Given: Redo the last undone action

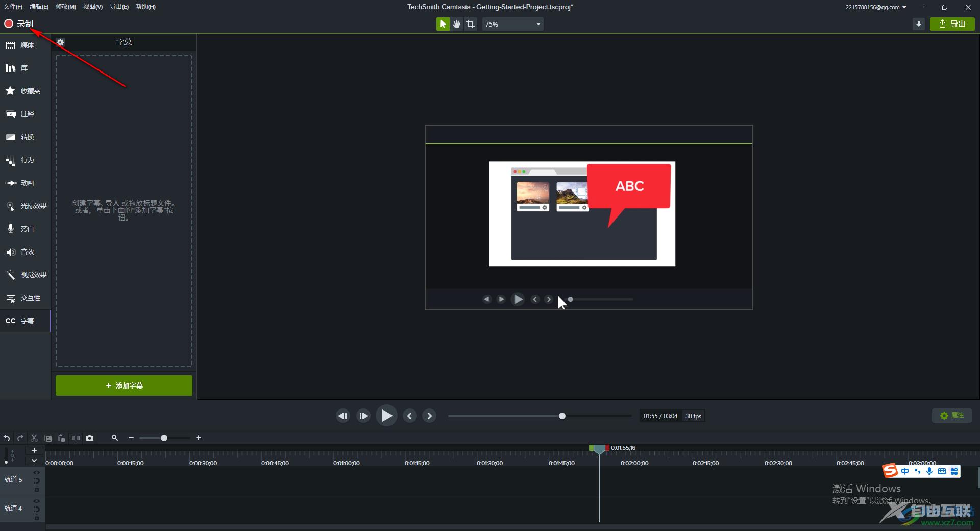Looking at the screenshot, I should point(20,438).
